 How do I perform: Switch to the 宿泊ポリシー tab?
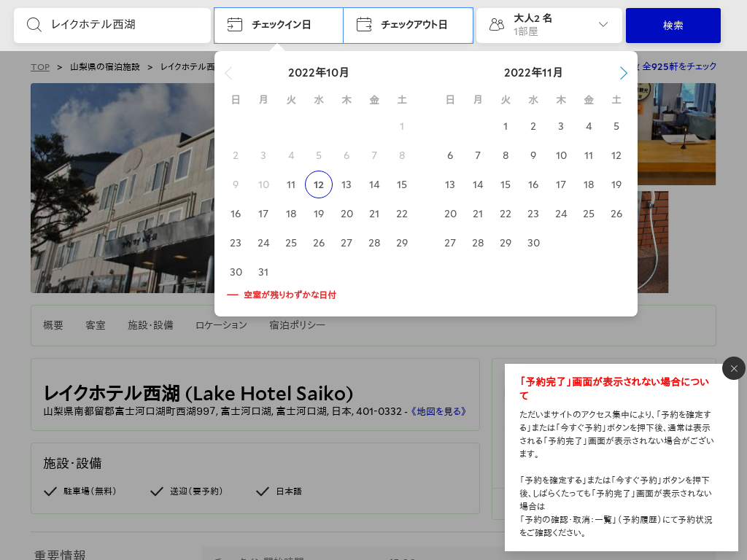tap(298, 325)
